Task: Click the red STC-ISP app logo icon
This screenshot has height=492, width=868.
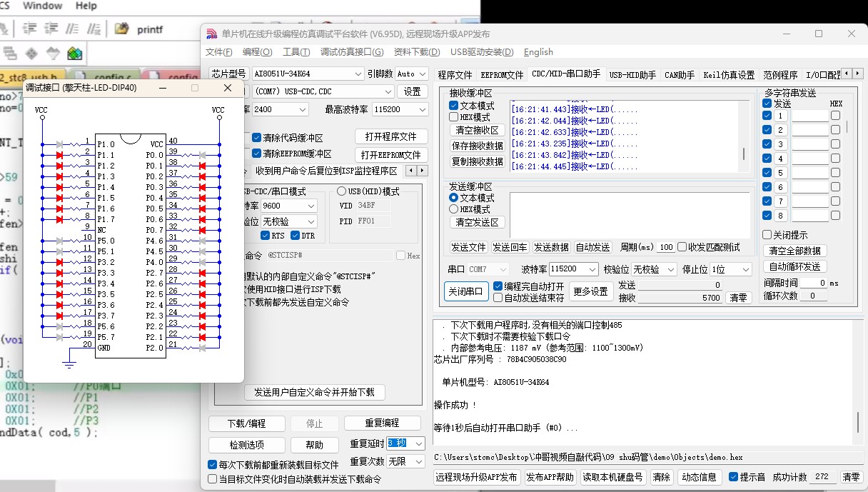Action: 211,34
